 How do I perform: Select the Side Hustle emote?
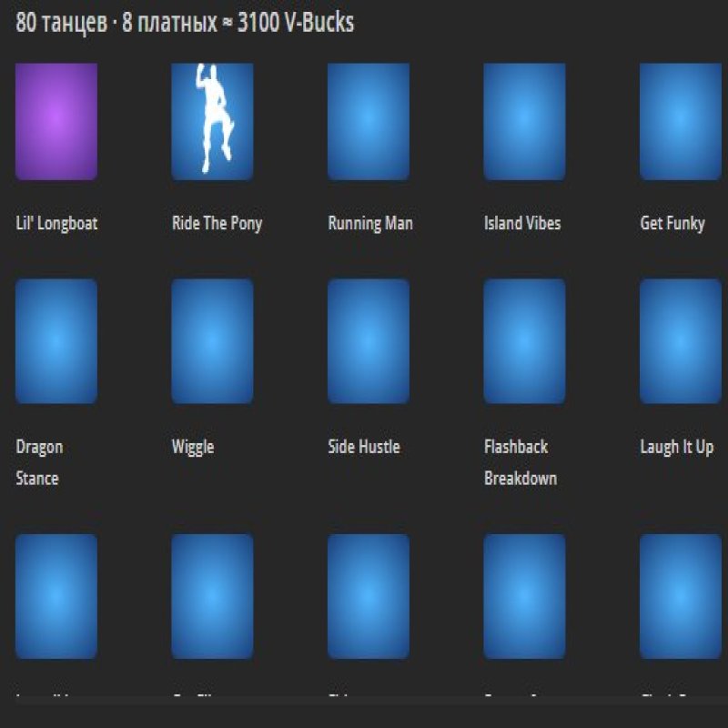[x=369, y=343]
